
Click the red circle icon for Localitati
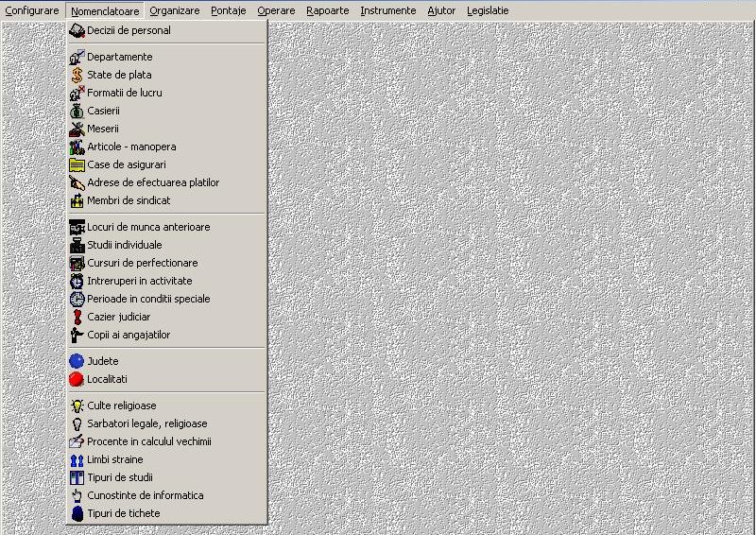77,379
